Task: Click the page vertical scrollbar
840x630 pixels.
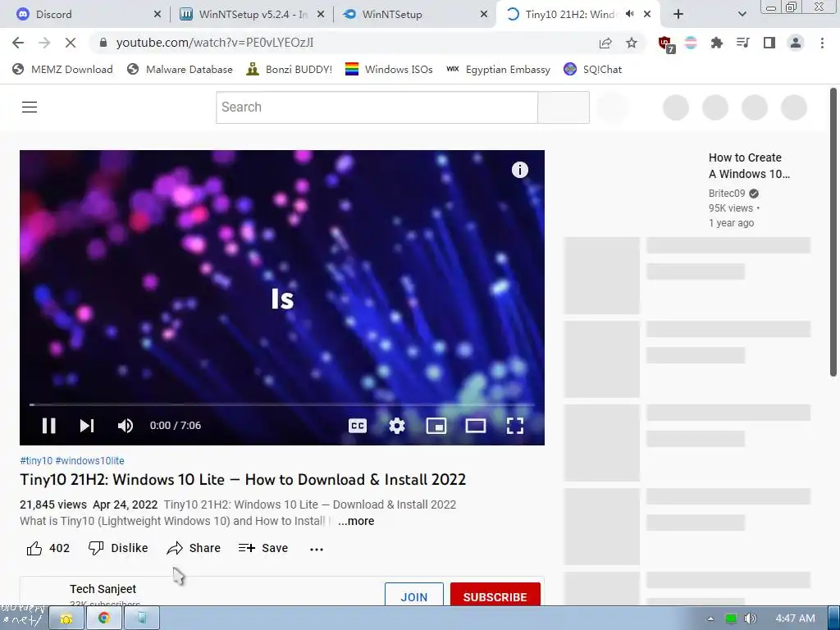Action: click(833, 232)
